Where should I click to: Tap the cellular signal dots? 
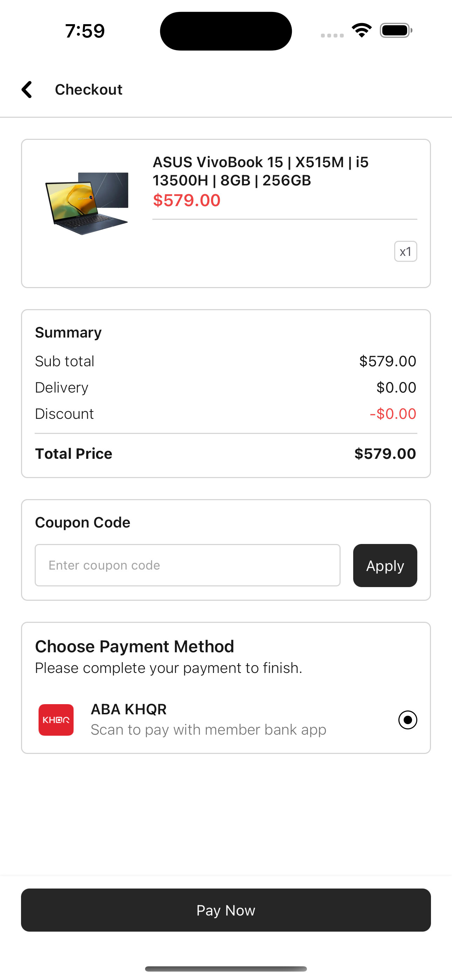point(332,35)
